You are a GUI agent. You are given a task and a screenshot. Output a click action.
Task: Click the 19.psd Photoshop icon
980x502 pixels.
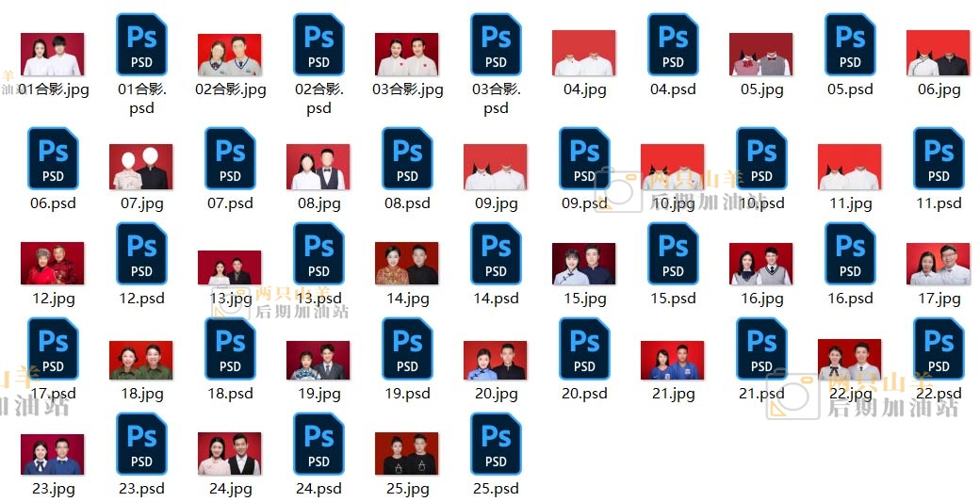[x=407, y=349]
